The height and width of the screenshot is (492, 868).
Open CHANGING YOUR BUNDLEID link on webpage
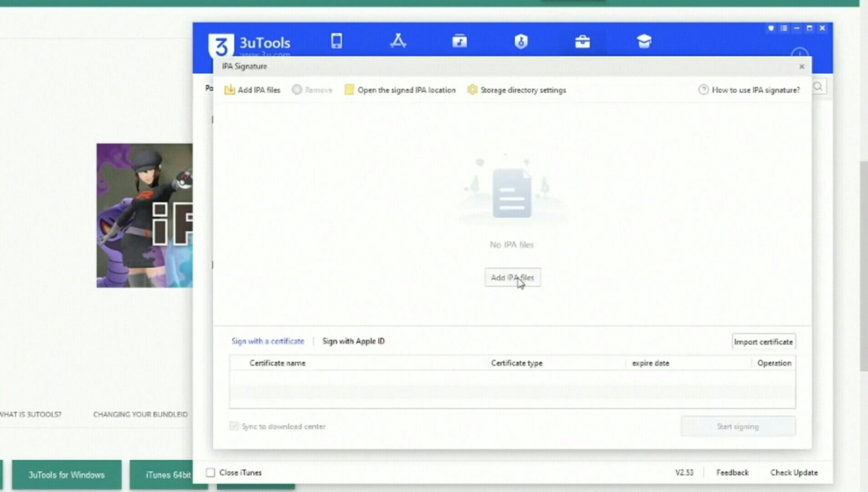pos(140,414)
